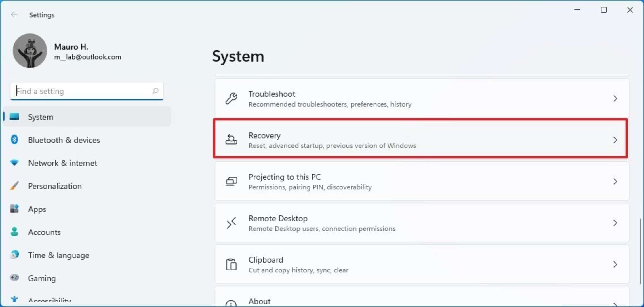
Task: Click the Gaming controller icon
Action: [x=14, y=277]
